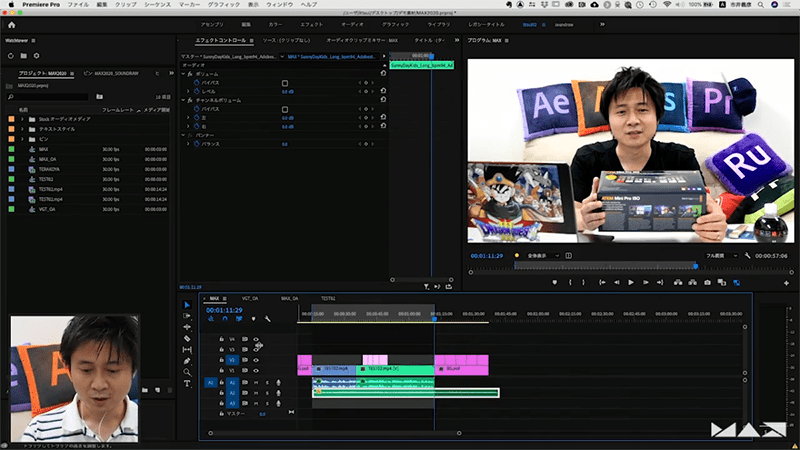Open the playback resolution dropdown

point(721,256)
